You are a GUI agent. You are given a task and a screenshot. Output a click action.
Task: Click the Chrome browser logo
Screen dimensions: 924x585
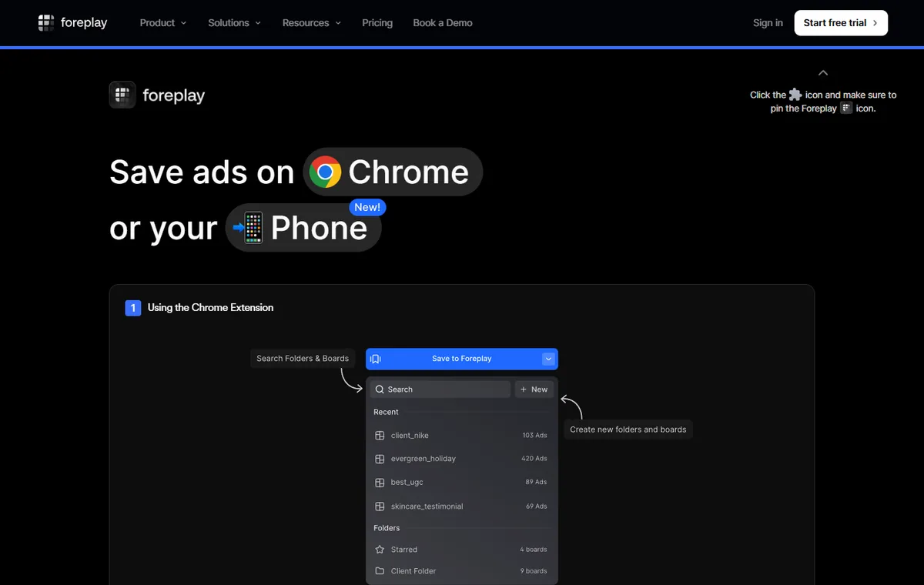[325, 172]
